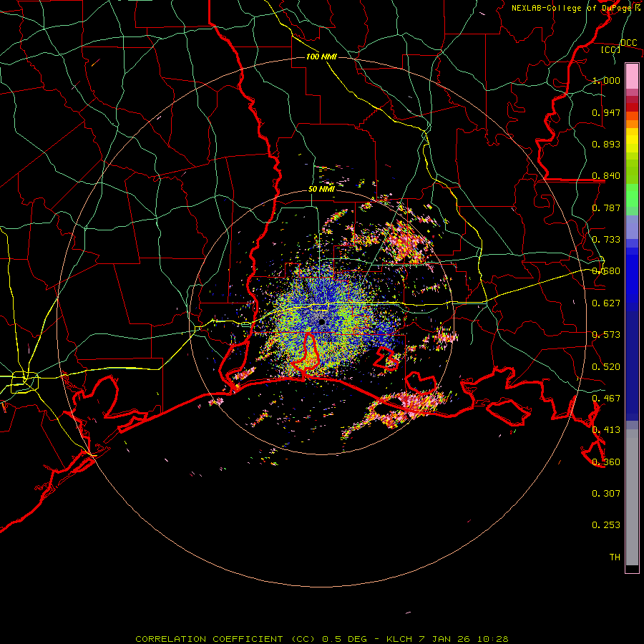Click the 50 NMI range ring label

tap(321, 189)
